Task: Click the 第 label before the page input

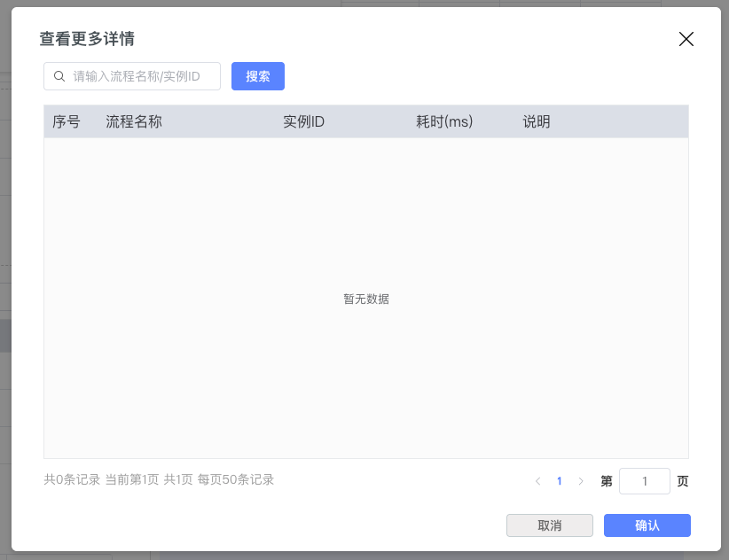Action: tap(607, 481)
